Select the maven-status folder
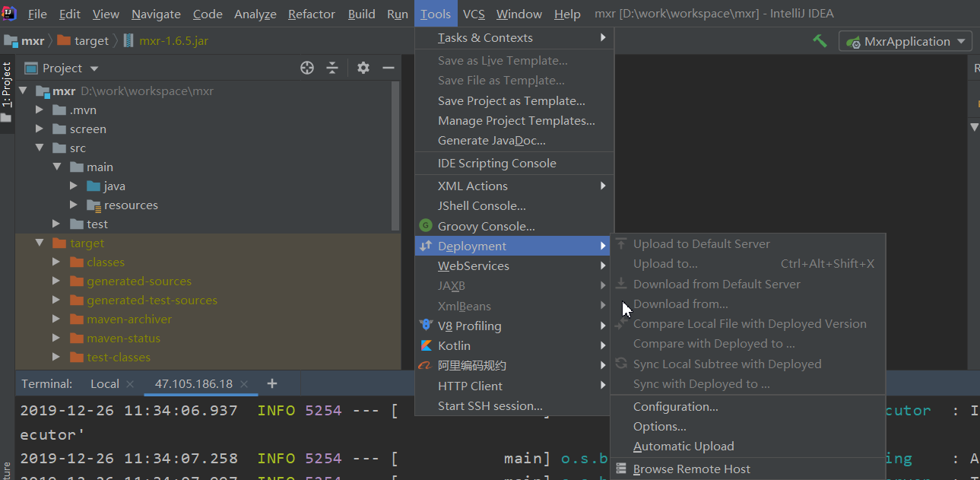Viewport: 980px width, 480px height. [123, 339]
